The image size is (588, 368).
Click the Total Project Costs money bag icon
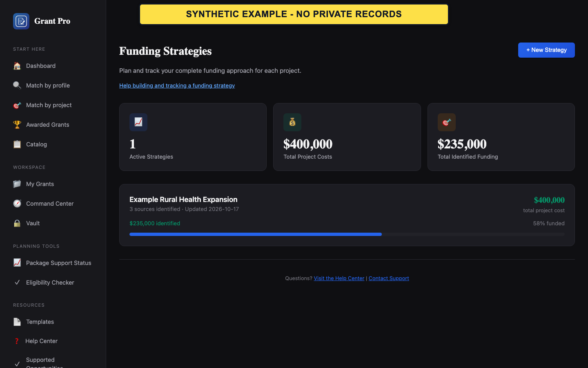click(x=292, y=122)
